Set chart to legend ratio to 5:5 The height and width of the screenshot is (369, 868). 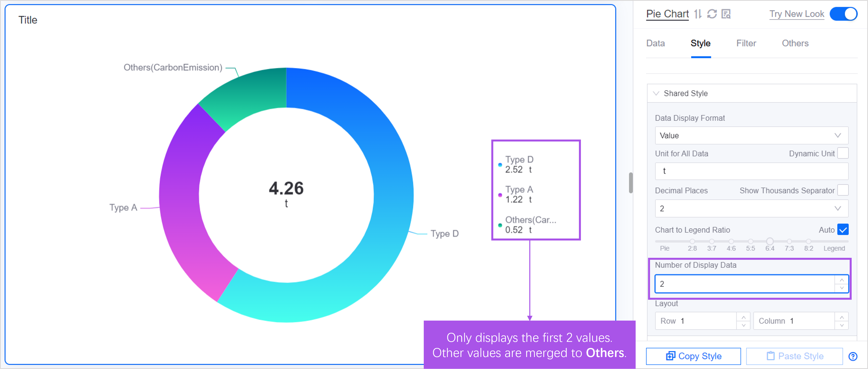750,241
